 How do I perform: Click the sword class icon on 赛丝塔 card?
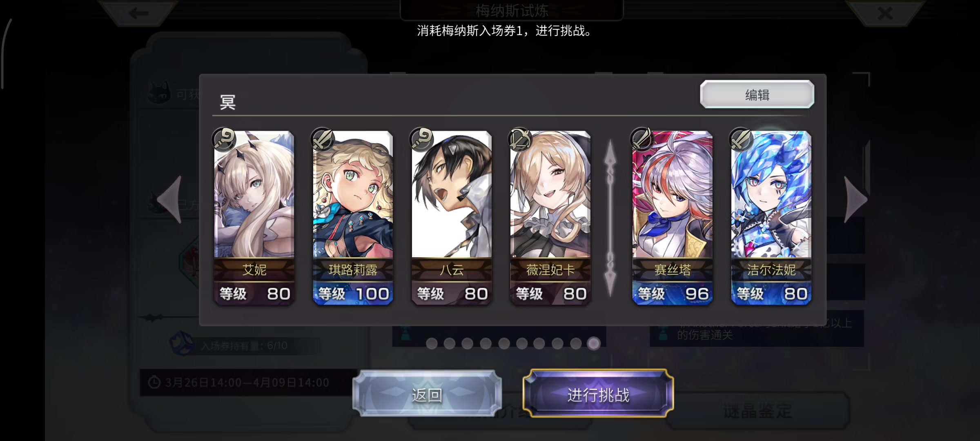642,139
